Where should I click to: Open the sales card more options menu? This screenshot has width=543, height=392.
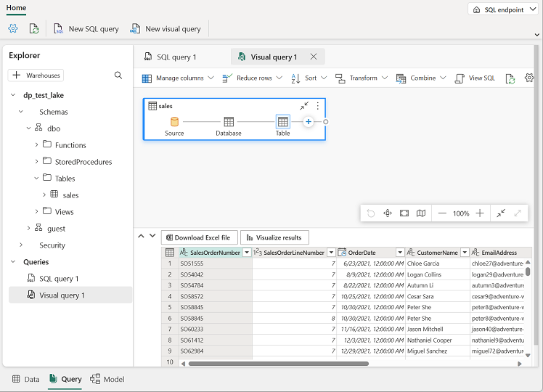[317, 105]
